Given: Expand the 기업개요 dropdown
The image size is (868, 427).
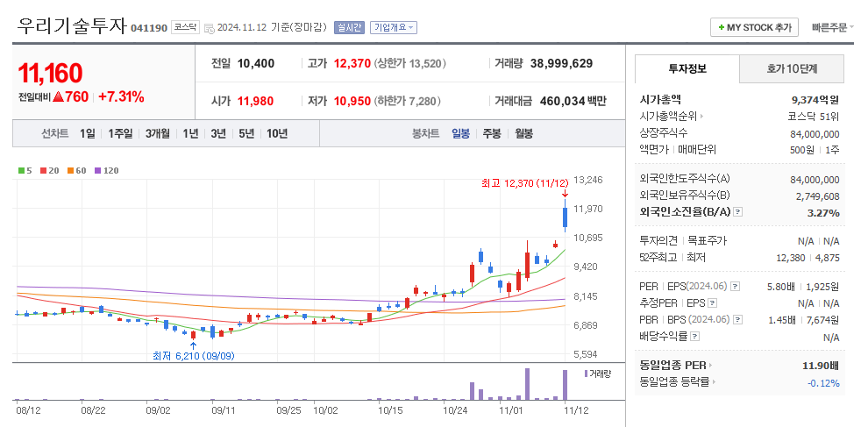Looking at the screenshot, I should click(x=394, y=27).
